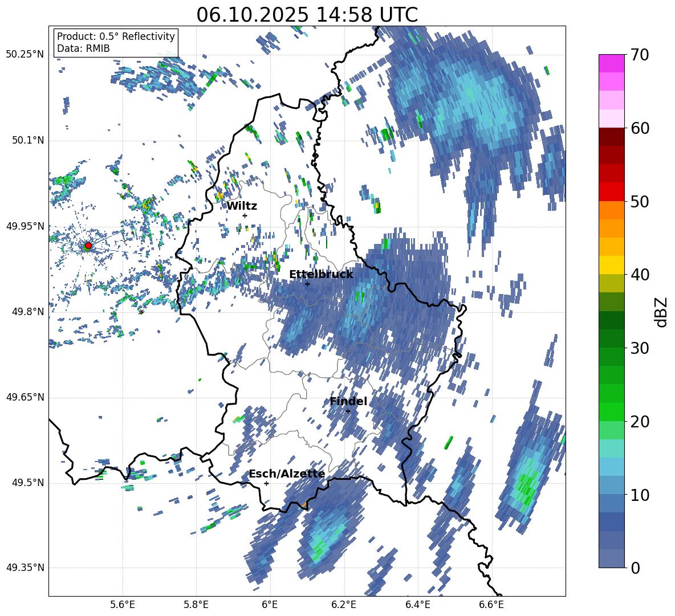Click the 5.6°E longitude label

123,605
